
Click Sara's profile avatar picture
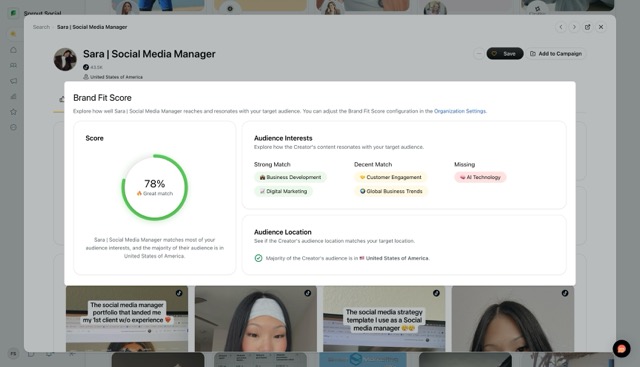pos(65,60)
